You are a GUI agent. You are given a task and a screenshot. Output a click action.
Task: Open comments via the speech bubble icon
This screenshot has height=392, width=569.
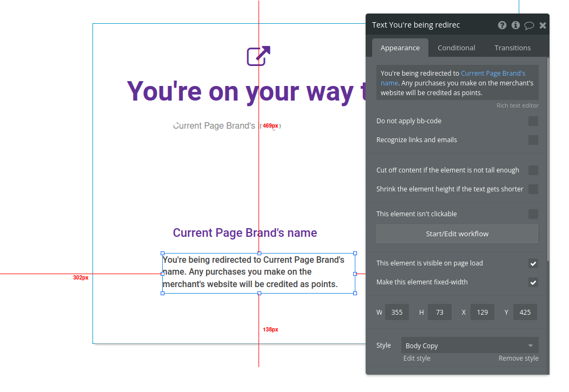pyautogui.click(x=529, y=25)
